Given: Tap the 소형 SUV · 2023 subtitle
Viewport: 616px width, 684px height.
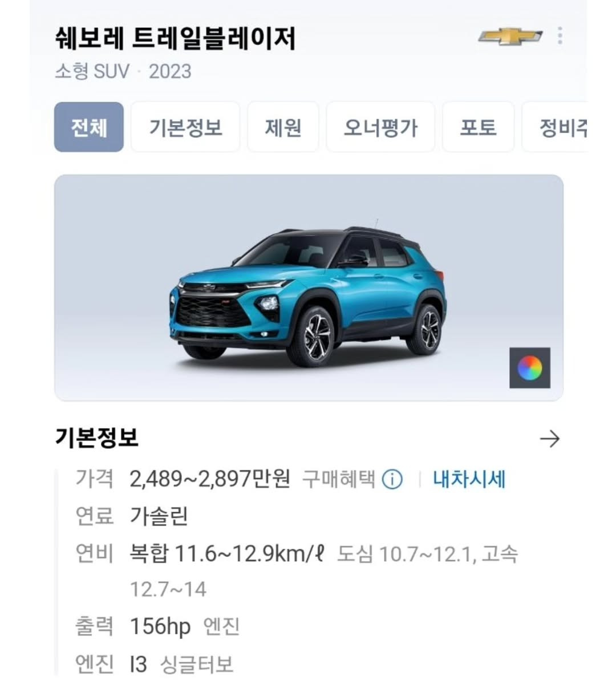Looking at the screenshot, I should 123,71.
